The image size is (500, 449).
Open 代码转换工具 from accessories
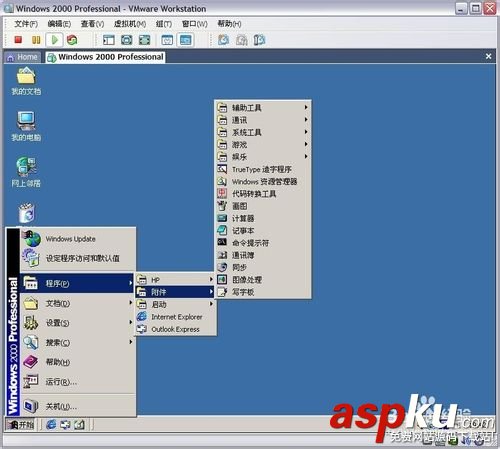[263, 194]
